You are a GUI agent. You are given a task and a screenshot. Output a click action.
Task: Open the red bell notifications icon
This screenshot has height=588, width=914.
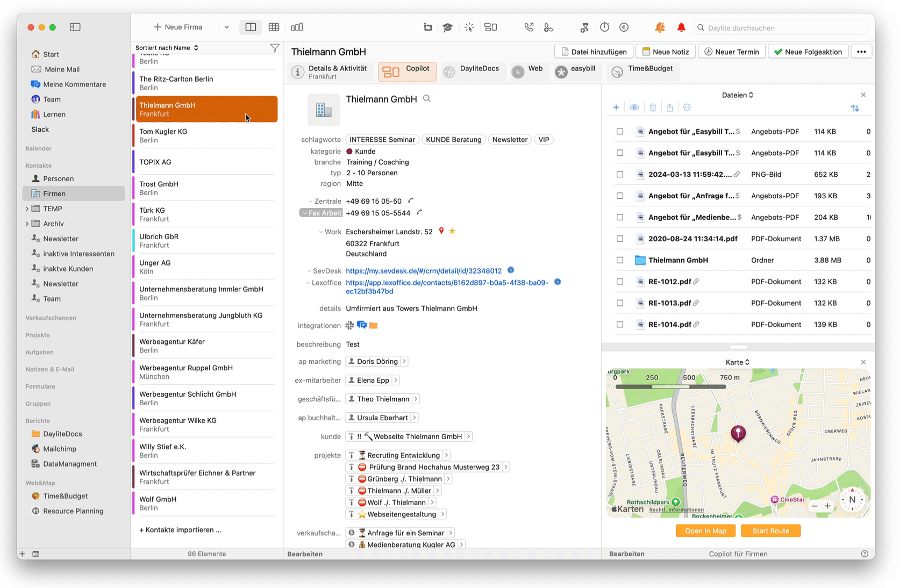[x=681, y=27]
